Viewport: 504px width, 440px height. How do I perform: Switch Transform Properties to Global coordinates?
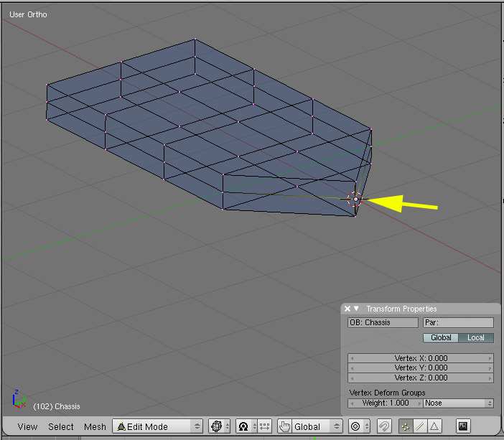pos(441,337)
